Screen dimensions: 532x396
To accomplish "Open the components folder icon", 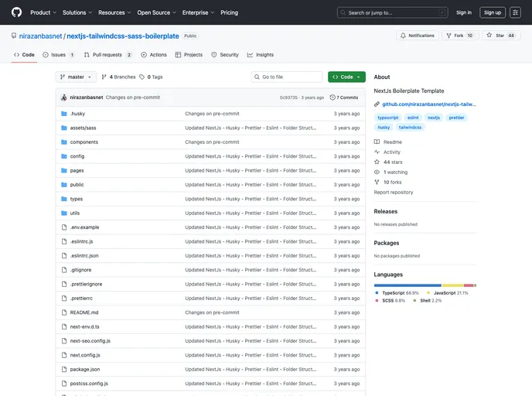I will click(x=63, y=142).
